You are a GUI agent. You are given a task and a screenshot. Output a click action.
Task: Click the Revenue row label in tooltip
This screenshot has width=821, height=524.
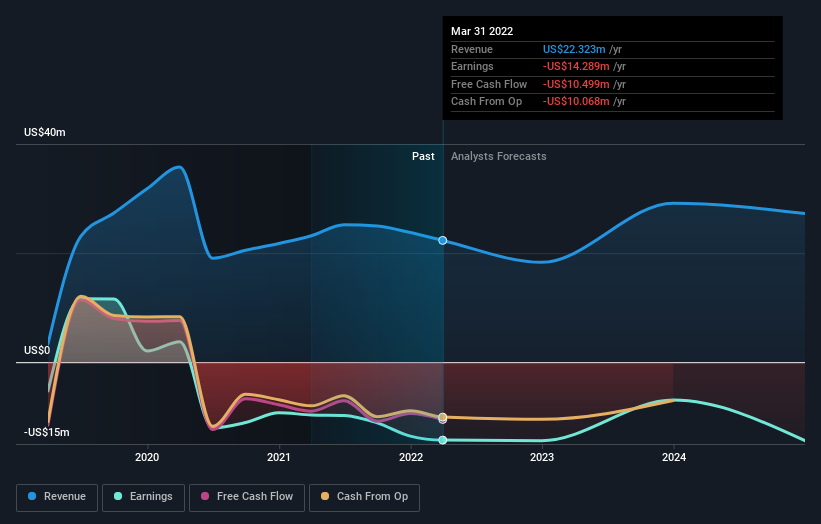point(472,49)
